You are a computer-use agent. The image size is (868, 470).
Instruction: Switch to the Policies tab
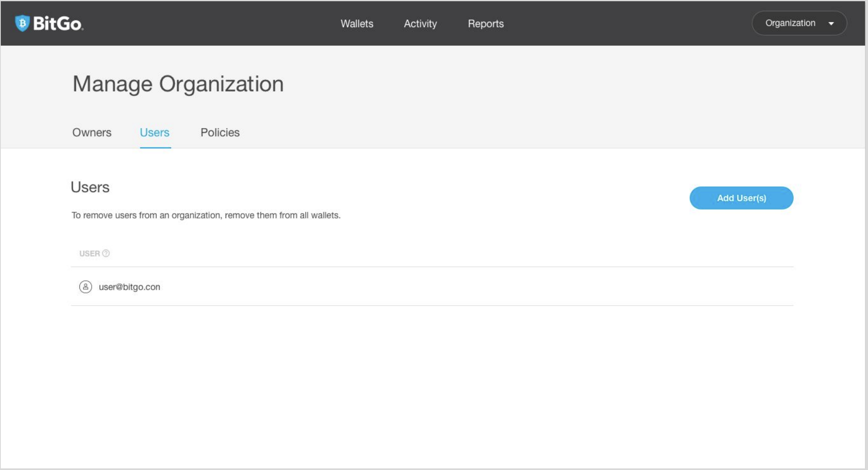click(x=220, y=132)
